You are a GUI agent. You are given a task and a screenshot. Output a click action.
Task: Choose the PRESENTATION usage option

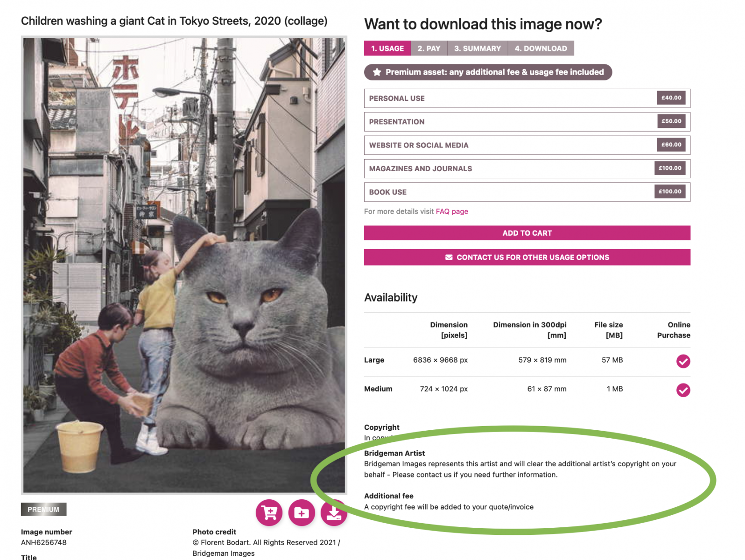click(527, 122)
